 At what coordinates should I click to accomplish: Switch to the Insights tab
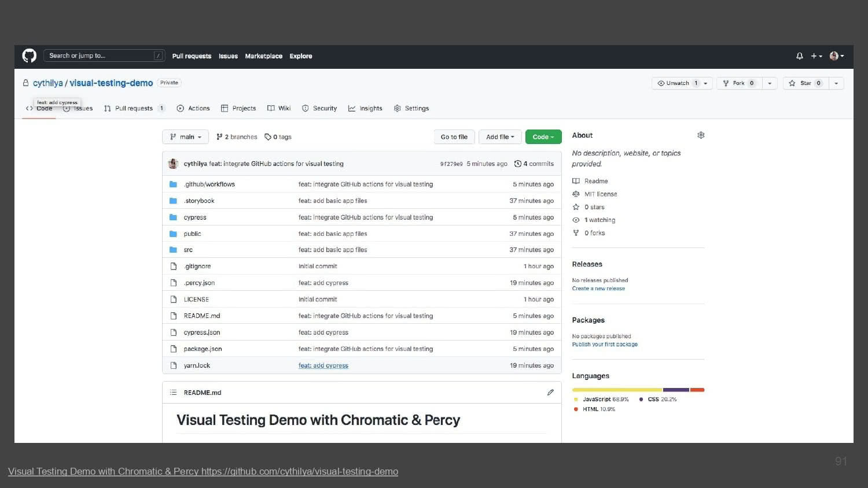(365, 108)
